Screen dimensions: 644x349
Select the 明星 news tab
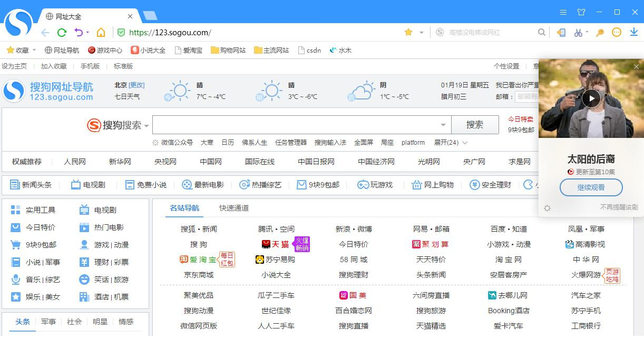(x=100, y=322)
